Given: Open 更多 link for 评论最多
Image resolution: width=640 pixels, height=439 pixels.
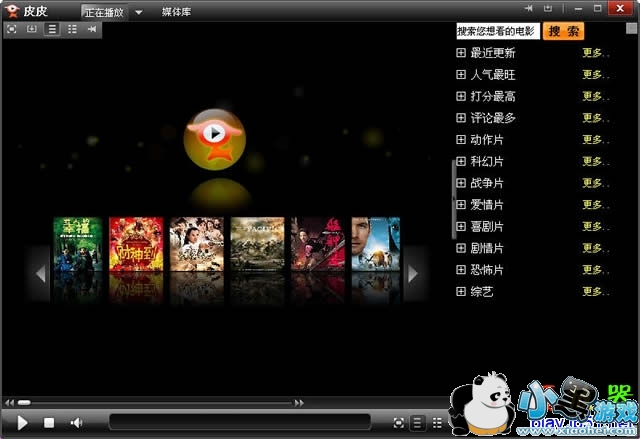Looking at the screenshot, I should [595, 118].
